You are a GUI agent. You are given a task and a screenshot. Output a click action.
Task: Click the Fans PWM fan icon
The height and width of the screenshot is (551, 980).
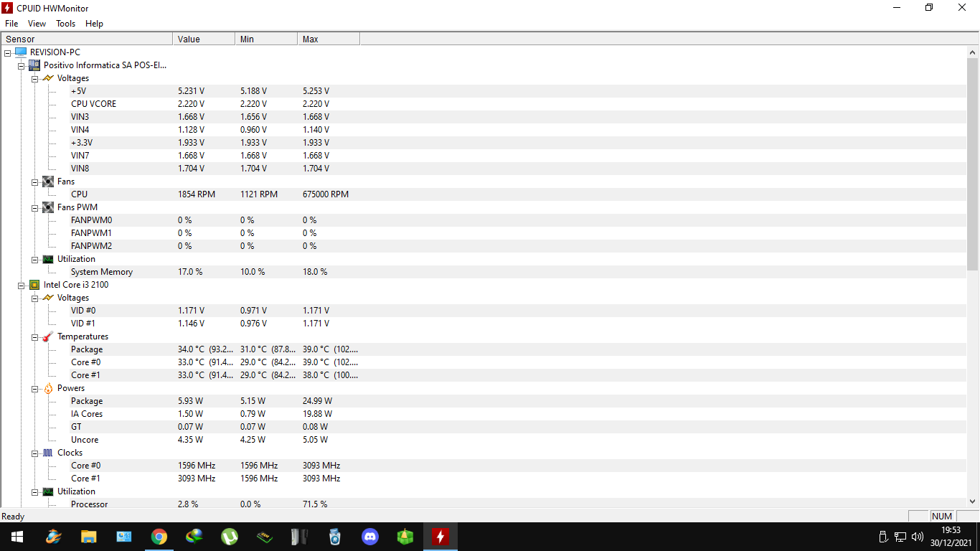[x=48, y=207]
